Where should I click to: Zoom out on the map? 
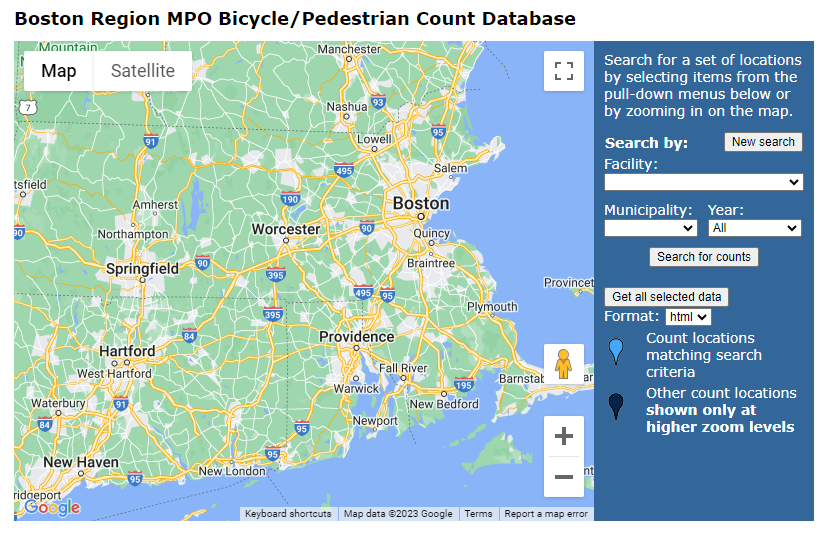[x=563, y=477]
